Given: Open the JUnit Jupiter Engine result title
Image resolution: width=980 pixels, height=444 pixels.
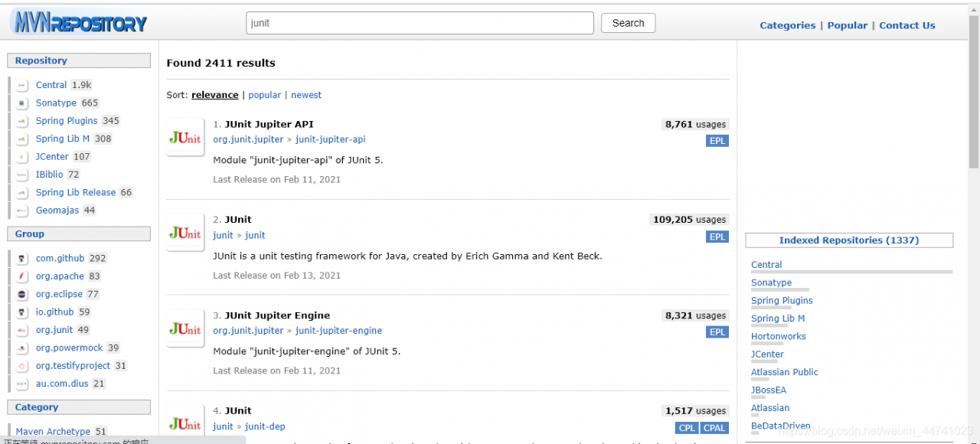Looking at the screenshot, I should pos(277,315).
